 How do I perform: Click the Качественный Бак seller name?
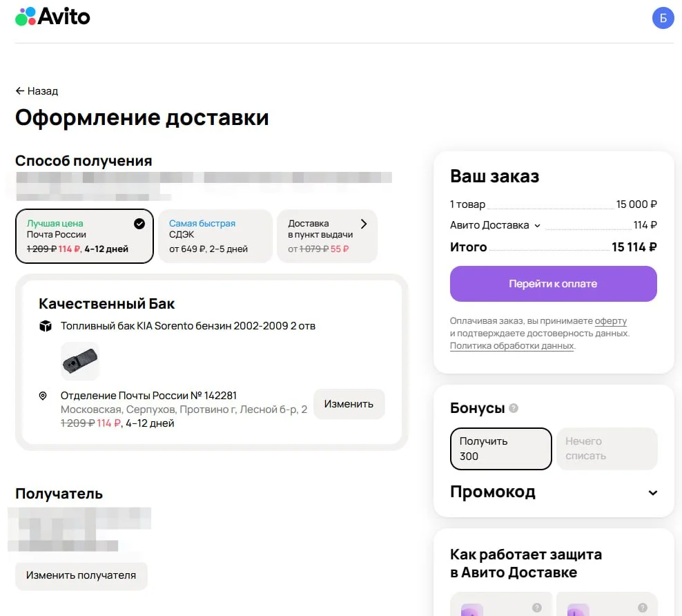[x=106, y=304]
